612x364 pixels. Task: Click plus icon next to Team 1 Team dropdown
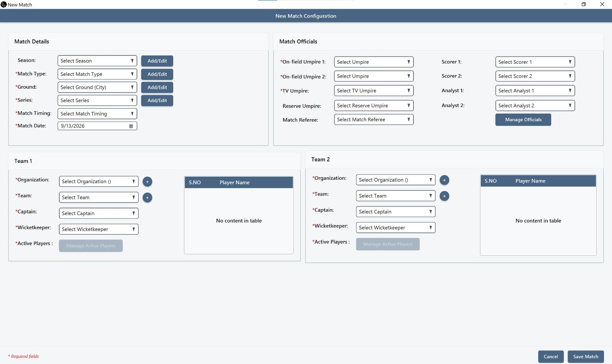[x=147, y=198]
